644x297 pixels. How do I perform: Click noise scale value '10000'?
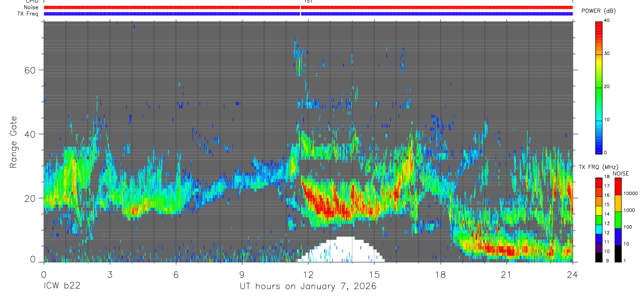tap(630, 193)
